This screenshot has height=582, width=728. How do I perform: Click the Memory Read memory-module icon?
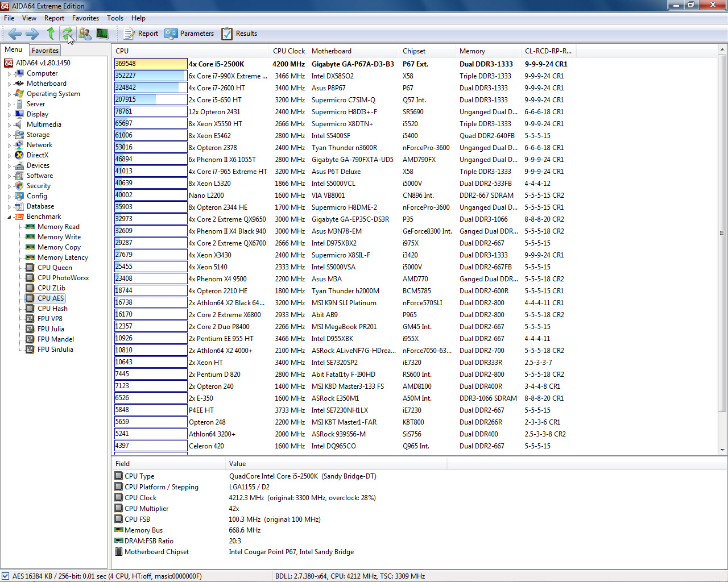(x=30, y=227)
